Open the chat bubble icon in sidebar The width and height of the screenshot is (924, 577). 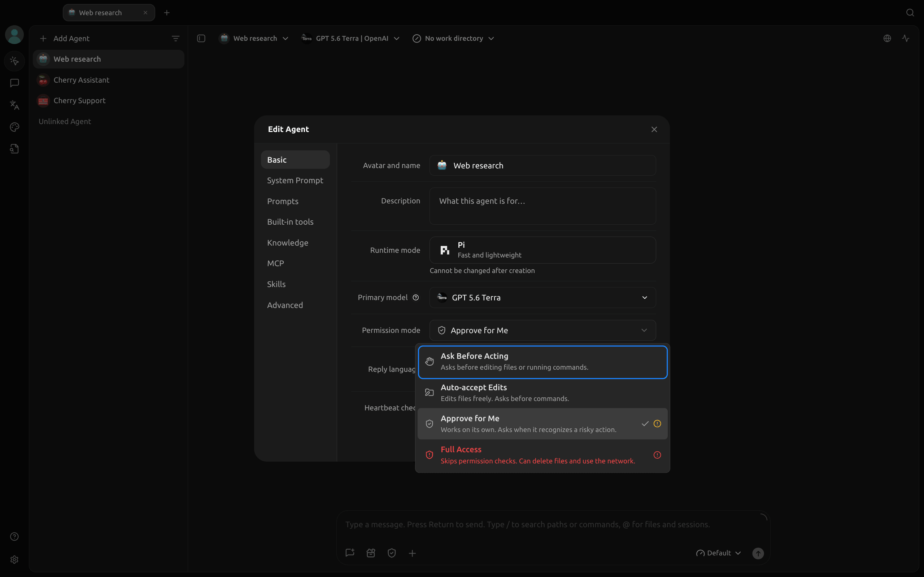pos(14,83)
